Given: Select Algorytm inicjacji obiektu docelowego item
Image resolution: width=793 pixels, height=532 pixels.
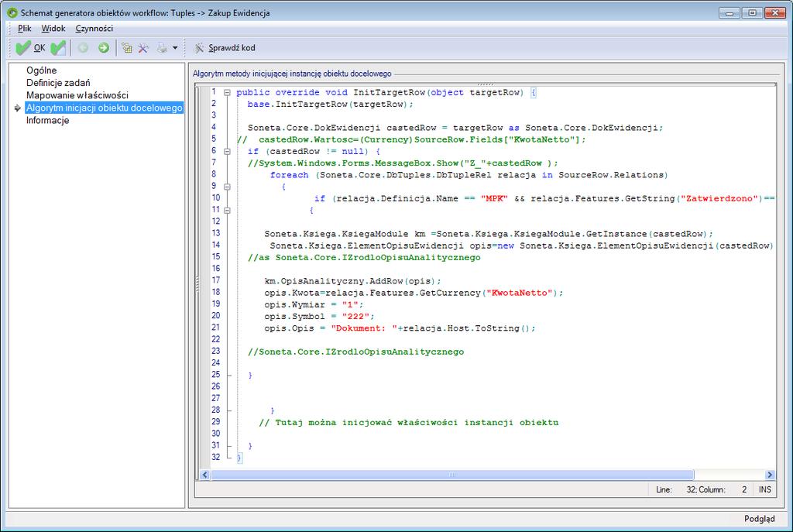Looking at the screenshot, I should [105, 108].
